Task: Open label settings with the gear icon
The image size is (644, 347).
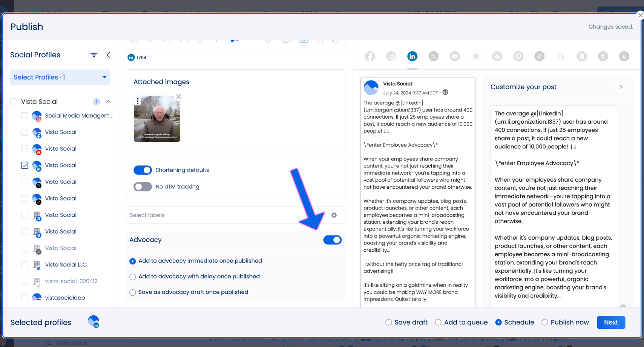Action: (334, 215)
